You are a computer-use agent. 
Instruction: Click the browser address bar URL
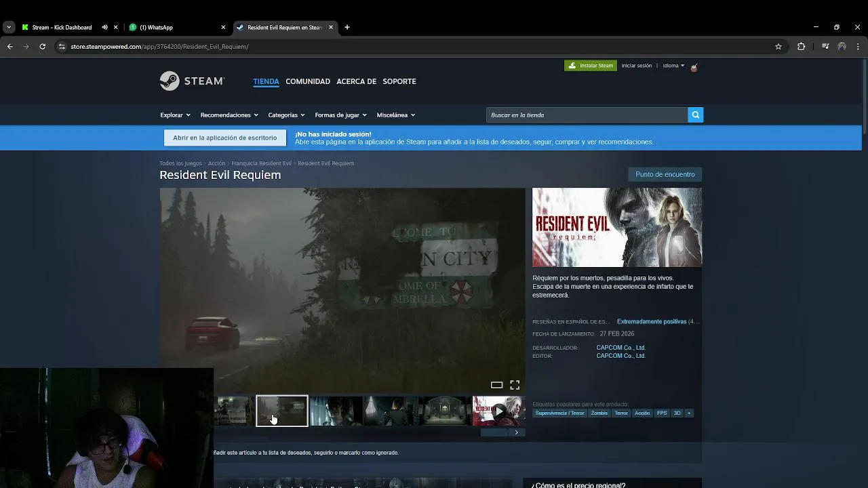(159, 47)
